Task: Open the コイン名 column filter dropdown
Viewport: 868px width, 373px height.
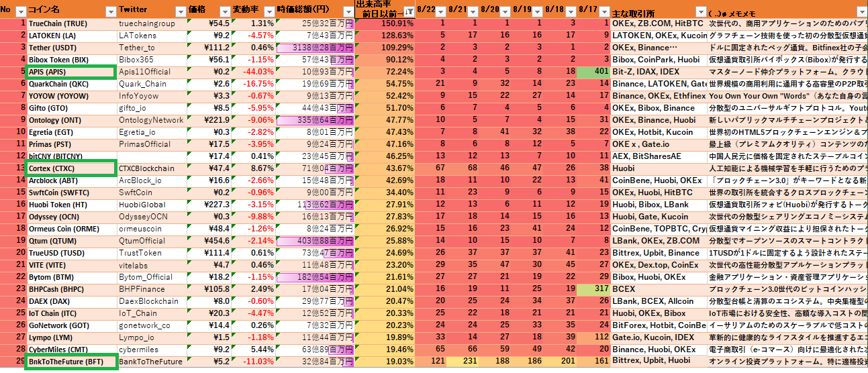Action: pos(109,11)
